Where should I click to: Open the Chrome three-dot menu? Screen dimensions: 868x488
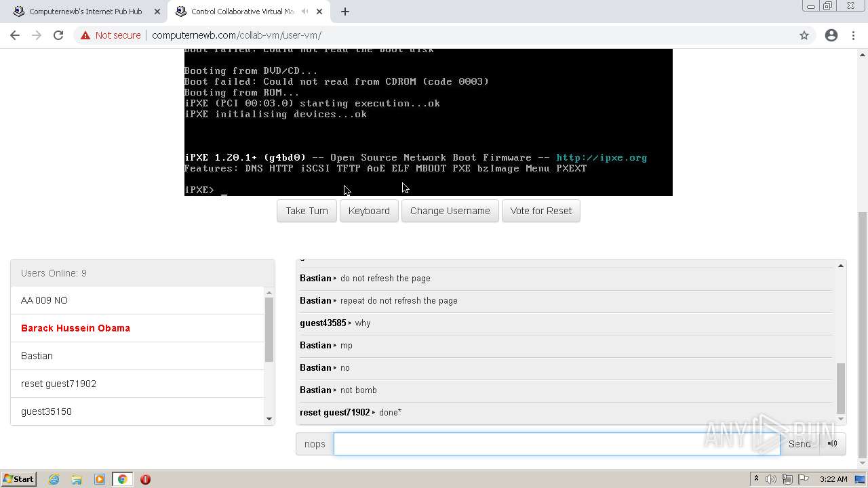[853, 35]
